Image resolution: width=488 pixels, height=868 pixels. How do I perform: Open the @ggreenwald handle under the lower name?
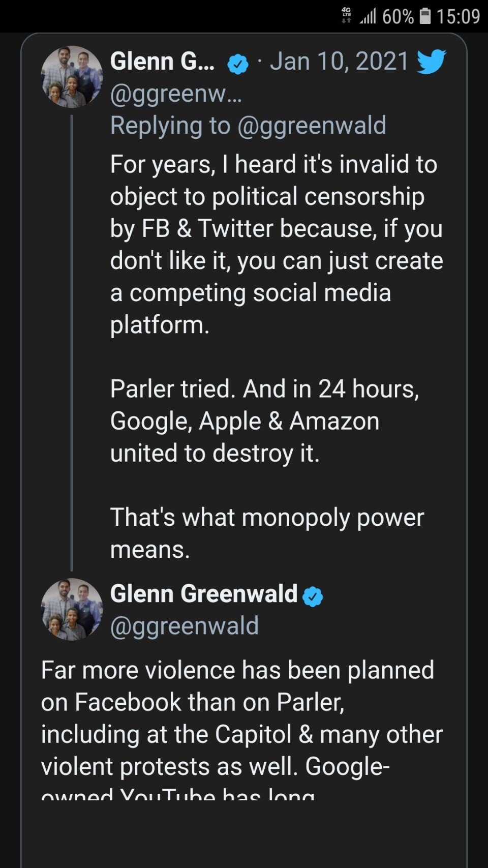pyautogui.click(x=184, y=626)
